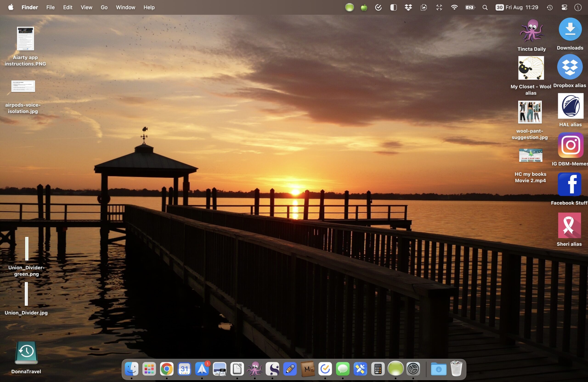Open the date and time menu

pos(517,7)
